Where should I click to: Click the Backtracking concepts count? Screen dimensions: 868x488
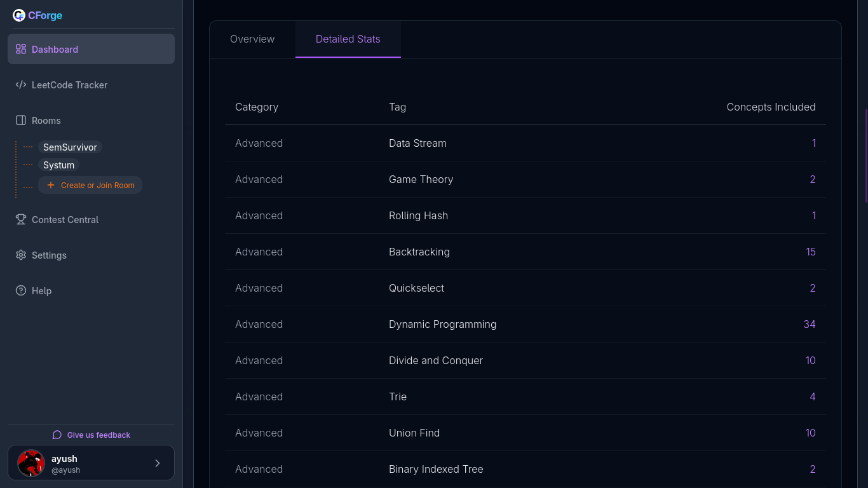coord(811,252)
